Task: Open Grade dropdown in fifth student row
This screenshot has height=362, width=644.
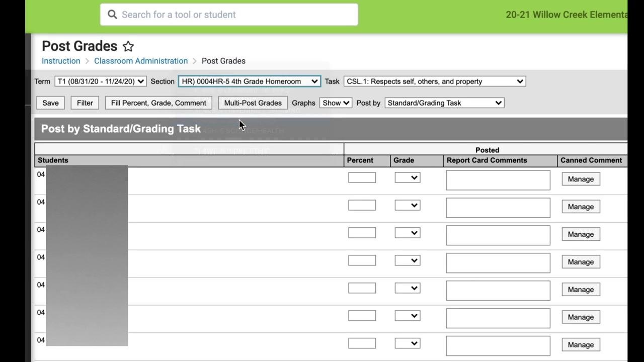Action: tap(408, 288)
